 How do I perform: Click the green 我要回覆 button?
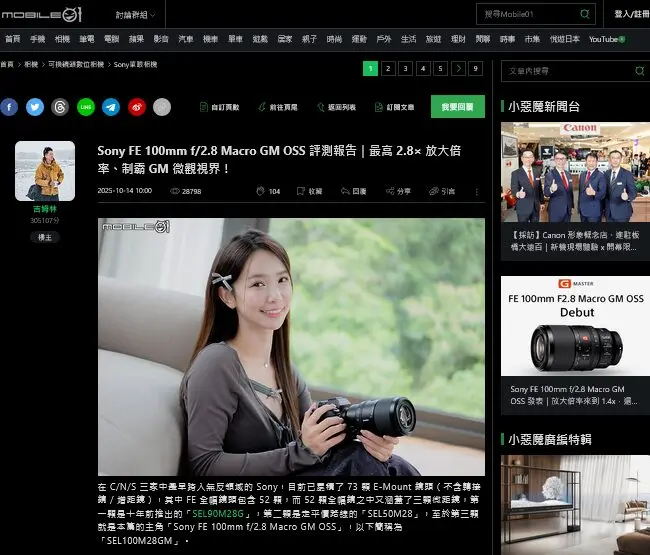pyautogui.click(x=457, y=107)
